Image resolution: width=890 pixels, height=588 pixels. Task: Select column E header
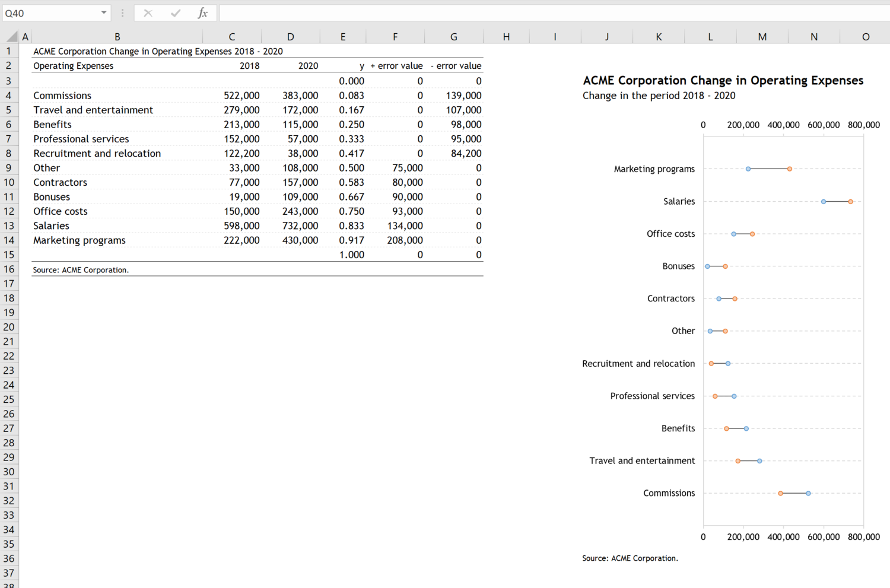click(343, 37)
